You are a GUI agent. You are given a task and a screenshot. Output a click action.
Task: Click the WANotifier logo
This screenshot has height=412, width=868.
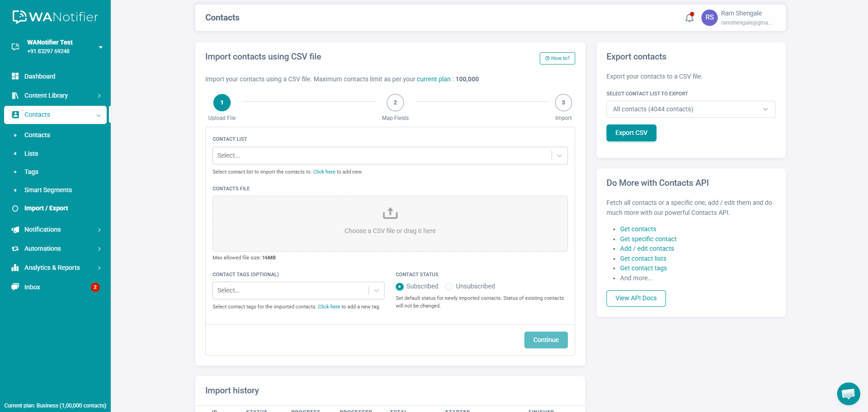55,17
